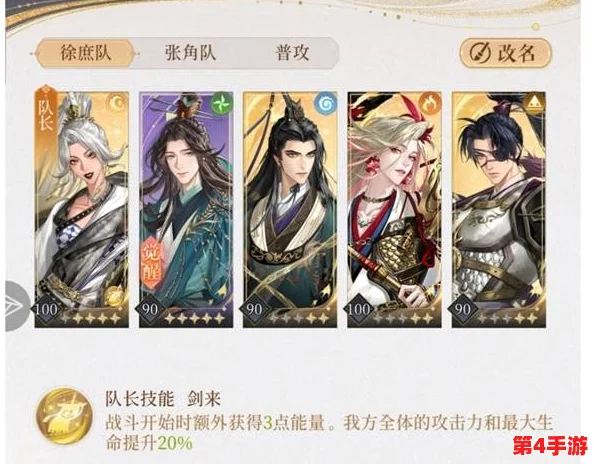Click the earth triangle element icon

coord(533,103)
